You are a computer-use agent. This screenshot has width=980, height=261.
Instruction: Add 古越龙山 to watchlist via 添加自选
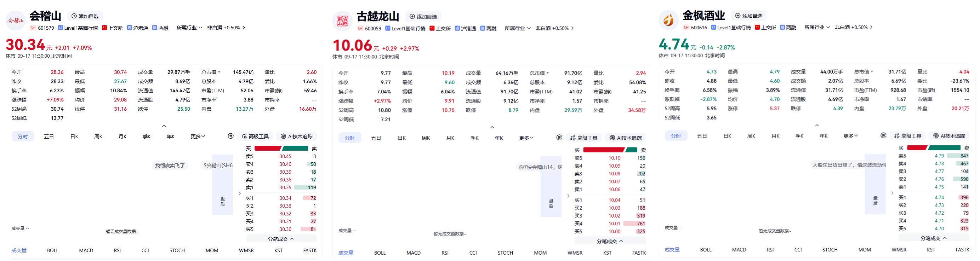(x=423, y=17)
